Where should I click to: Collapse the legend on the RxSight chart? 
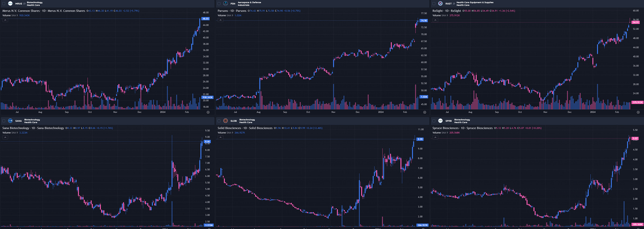436,20
